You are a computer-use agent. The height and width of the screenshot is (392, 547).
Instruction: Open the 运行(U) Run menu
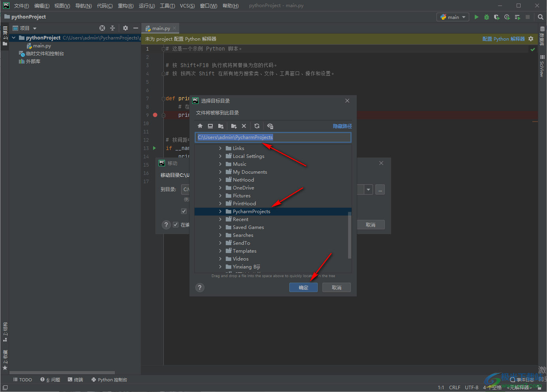coord(147,6)
